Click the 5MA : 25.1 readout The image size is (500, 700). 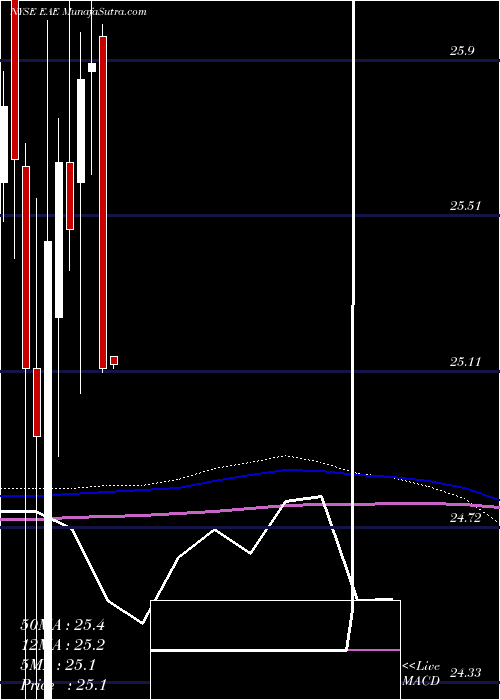(x=58, y=665)
